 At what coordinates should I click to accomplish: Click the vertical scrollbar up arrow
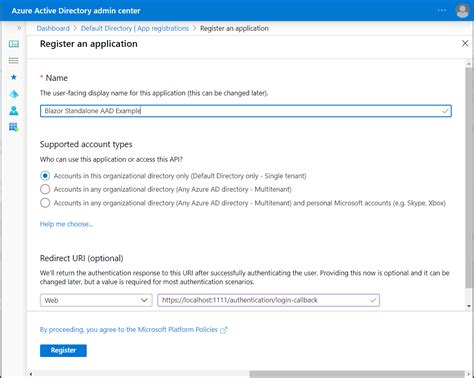point(469,63)
